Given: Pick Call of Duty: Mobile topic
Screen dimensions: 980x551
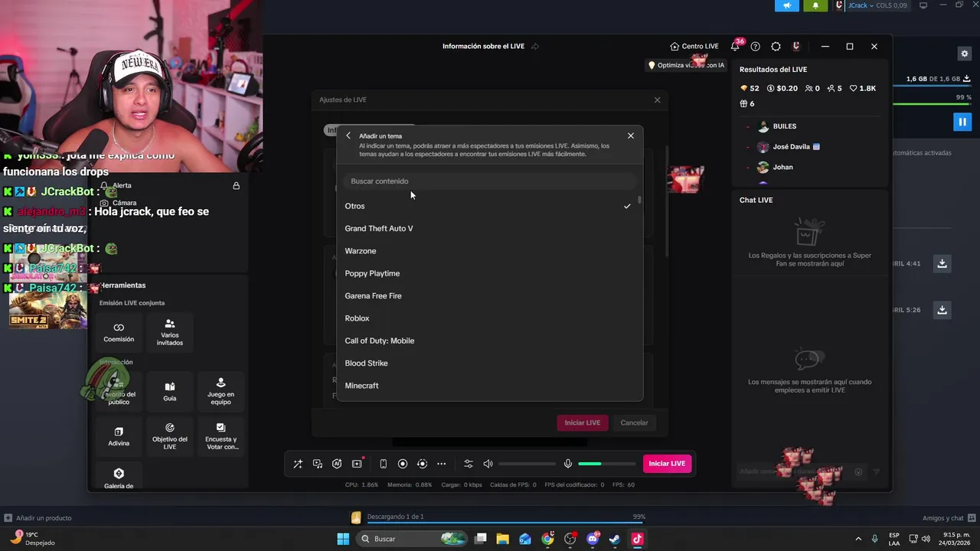Looking at the screenshot, I should tap(488, 341).
